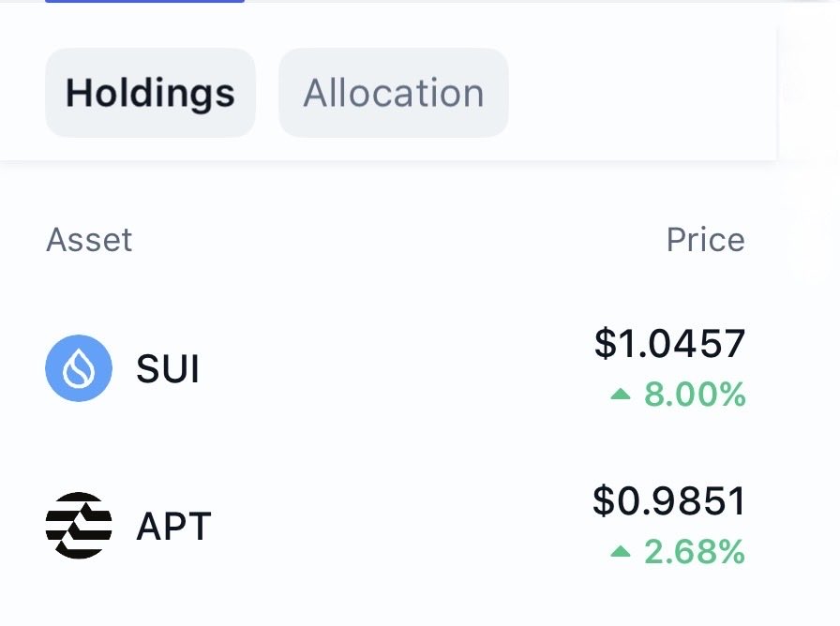Click the blue active-tab indicator bar
Screen dimensions: 840x626
point(144,1)
